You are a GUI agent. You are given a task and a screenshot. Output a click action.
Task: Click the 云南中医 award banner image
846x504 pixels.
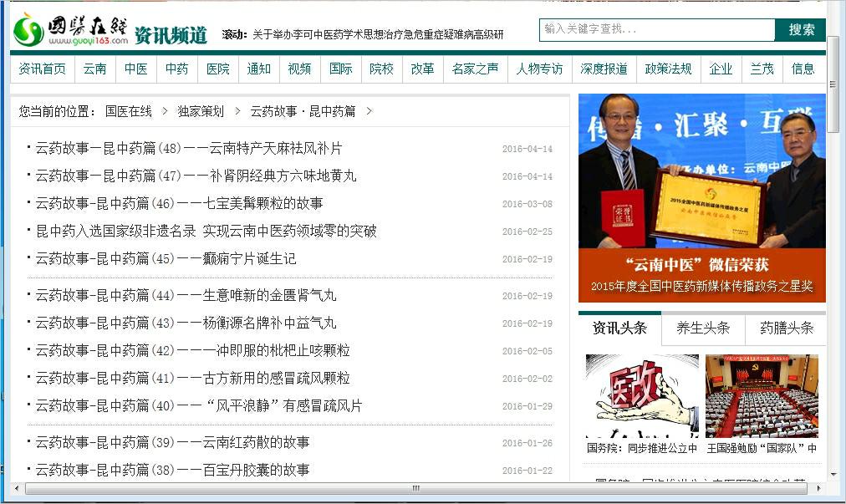(x=702, y=198)
